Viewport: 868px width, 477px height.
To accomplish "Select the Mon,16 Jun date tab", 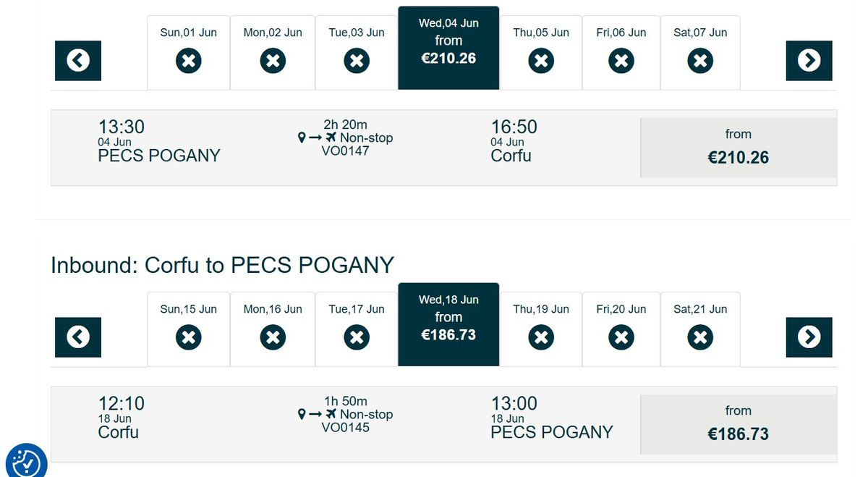I will [273, 329].
